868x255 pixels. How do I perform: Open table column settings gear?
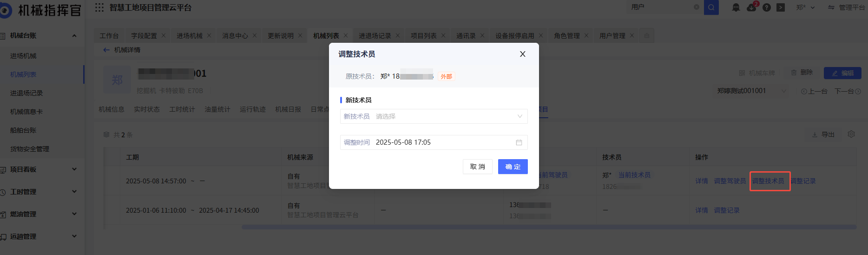coord(851,134)
